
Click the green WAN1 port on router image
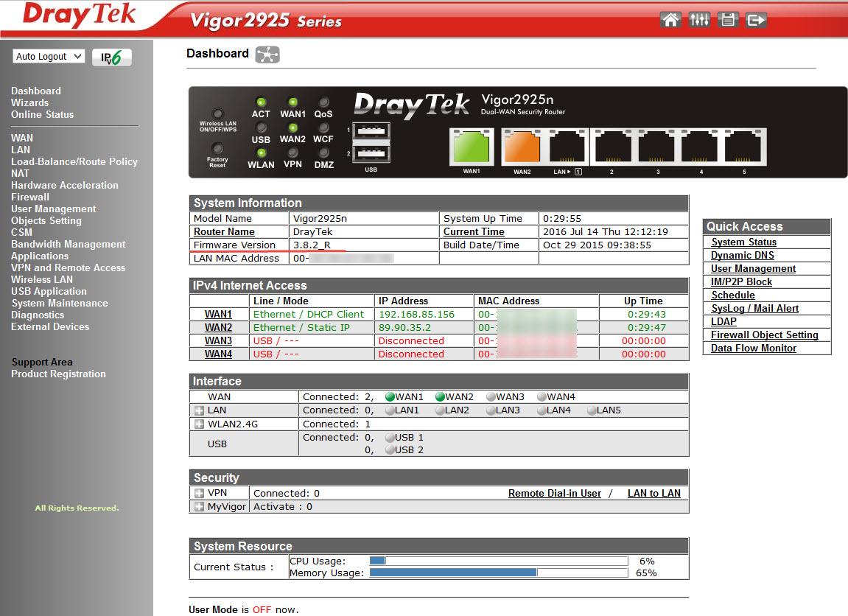click(472, 147)
